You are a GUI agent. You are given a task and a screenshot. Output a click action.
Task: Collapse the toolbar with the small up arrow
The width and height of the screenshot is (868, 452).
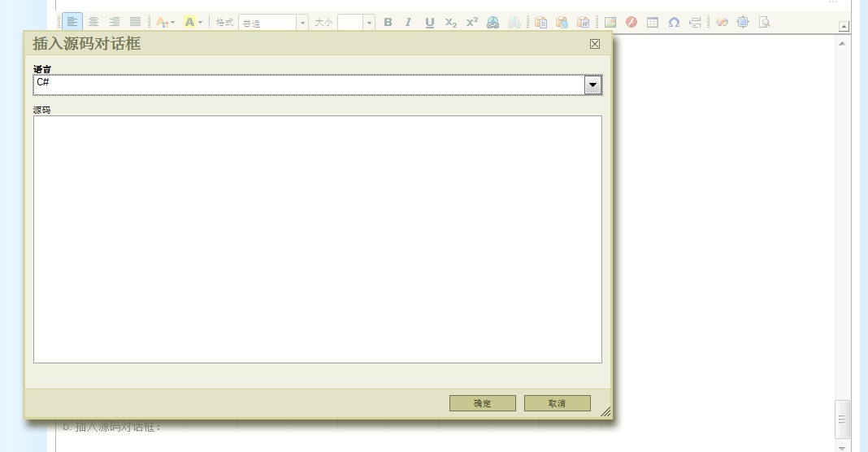[844, 26]
